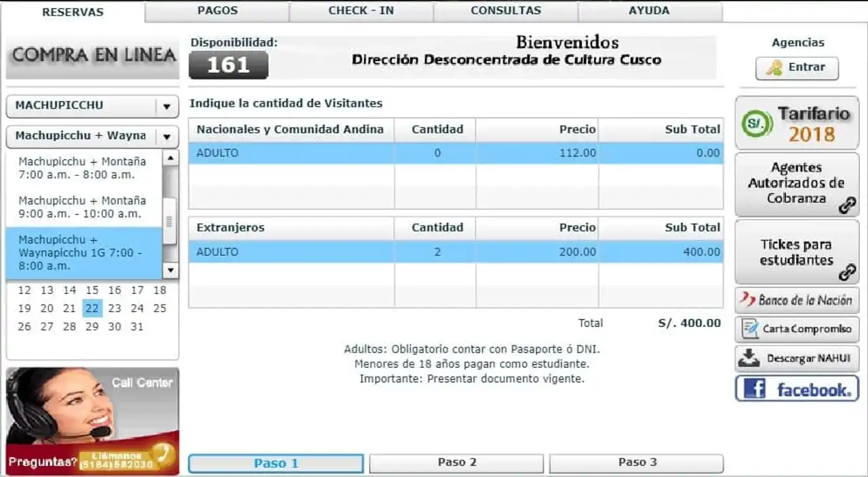Open the Facebook page button
Image resolution: width=868 pixels, height=477 pixels.
pos(797,389)
